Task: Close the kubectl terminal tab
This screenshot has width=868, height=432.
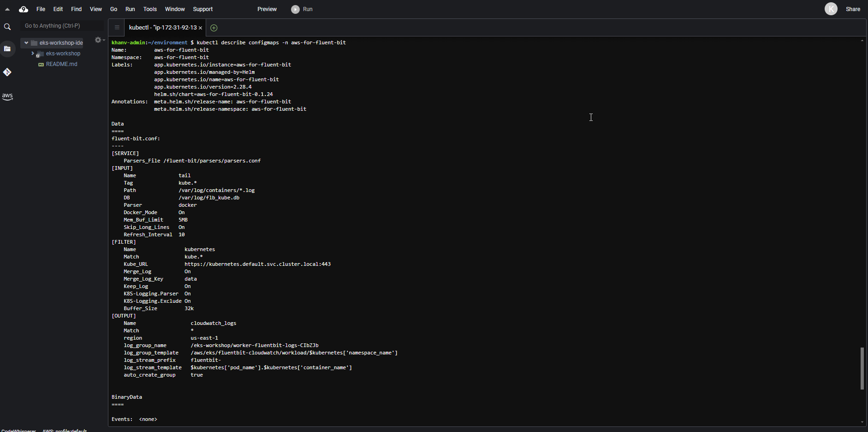Action: (200, 28)
